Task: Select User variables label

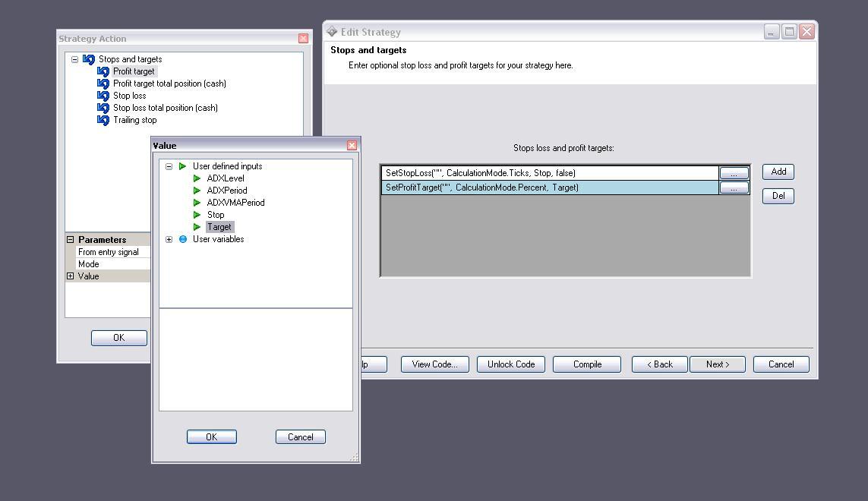Action: point(218,239)
